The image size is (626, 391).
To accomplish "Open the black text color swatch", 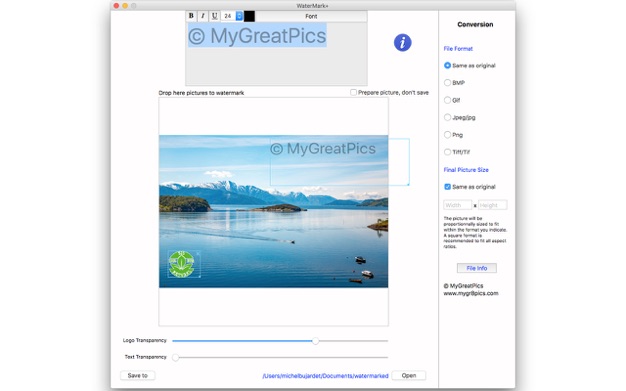I will pyautogui.click(x=249, y=16).
